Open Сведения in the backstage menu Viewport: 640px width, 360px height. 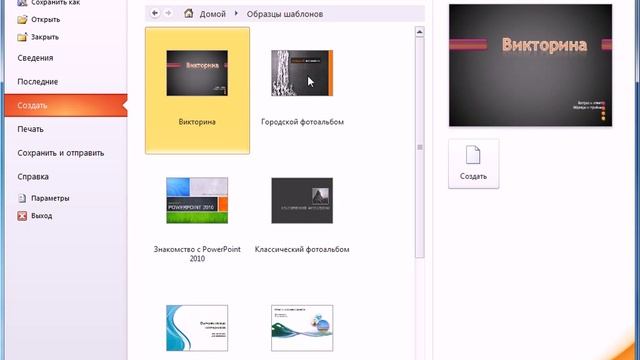tap(35, 58)
